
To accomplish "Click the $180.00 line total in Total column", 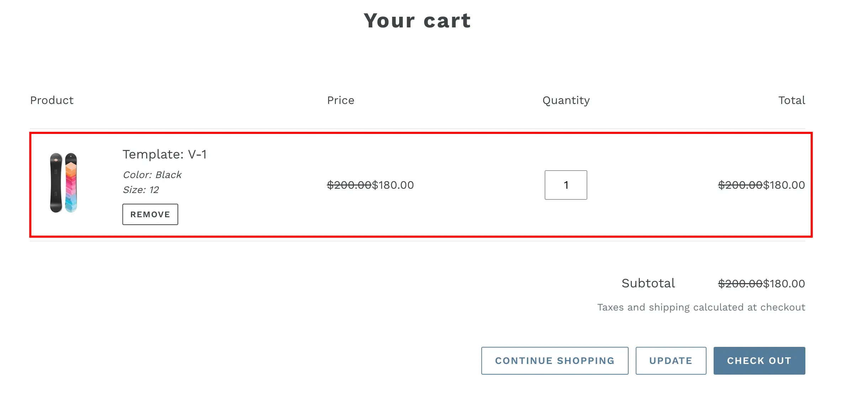I will pyautogui.click(x=784, y=185).
